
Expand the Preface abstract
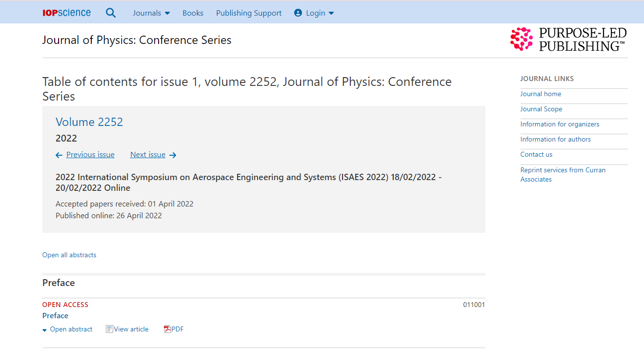point(67,329)
